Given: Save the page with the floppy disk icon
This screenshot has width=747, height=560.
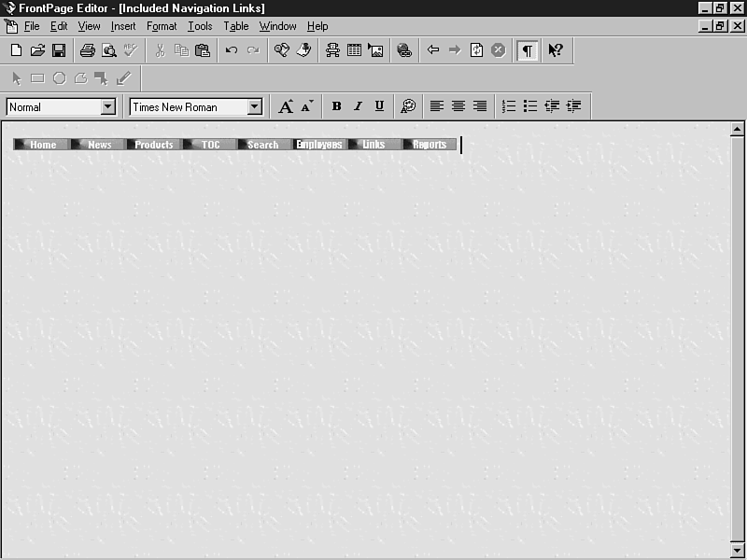Looking at the screenshot, I should [x=58, y=50].
